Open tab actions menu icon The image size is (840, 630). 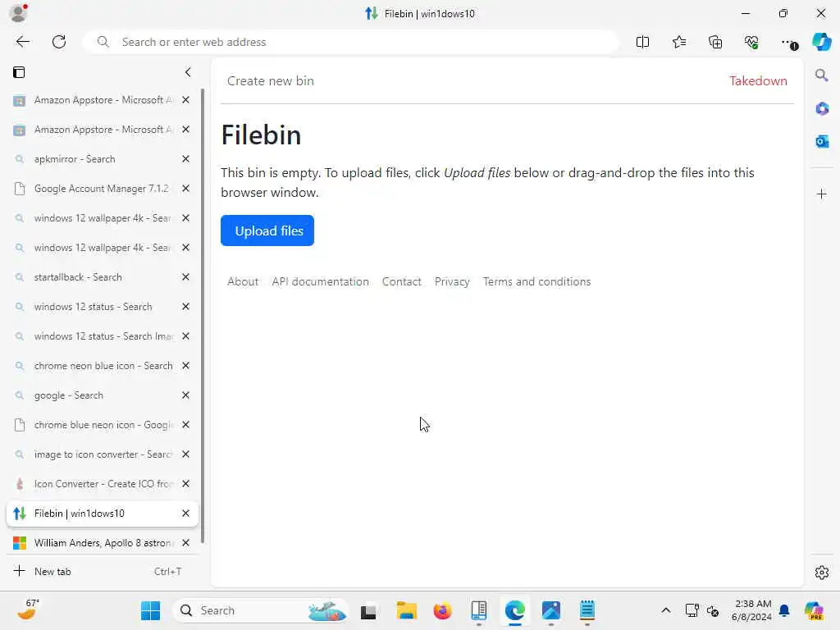click(19, 72)
